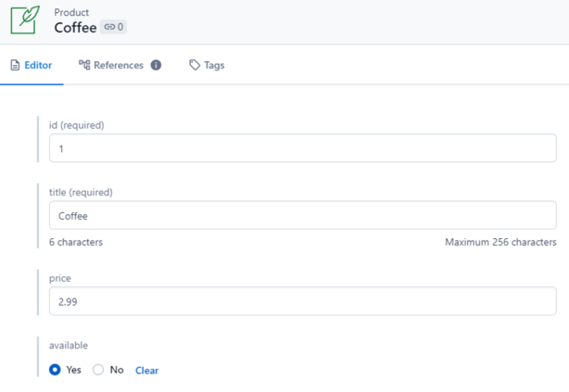
Task: Click the 'id (required)' field label
Action: (77, 125)
